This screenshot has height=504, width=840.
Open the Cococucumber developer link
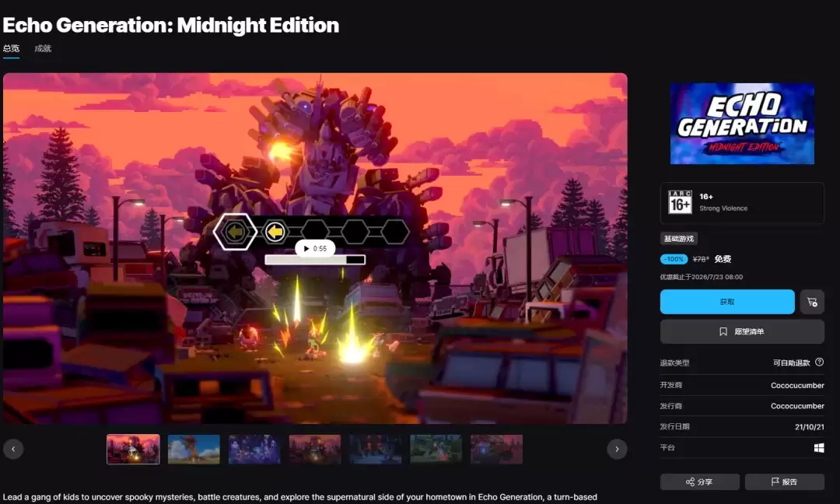tap(797, 385)
